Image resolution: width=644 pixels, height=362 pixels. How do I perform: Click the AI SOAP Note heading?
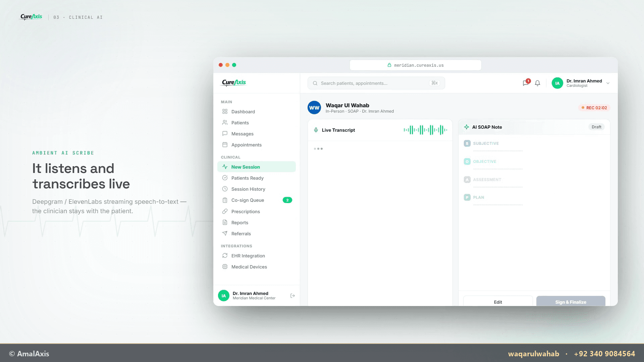487,127
